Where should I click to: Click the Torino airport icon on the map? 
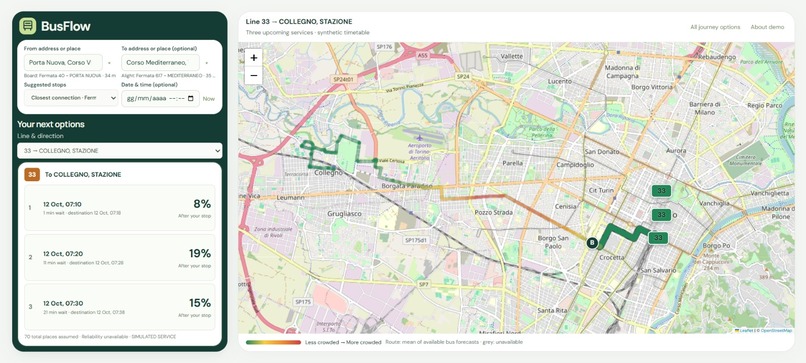(x=419, y=138)
